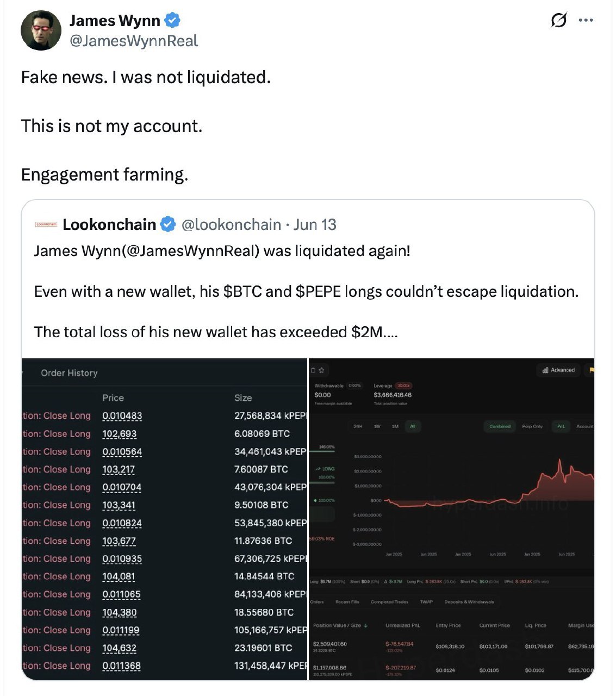Select the Combined view toggle in chart

(500, 426)
